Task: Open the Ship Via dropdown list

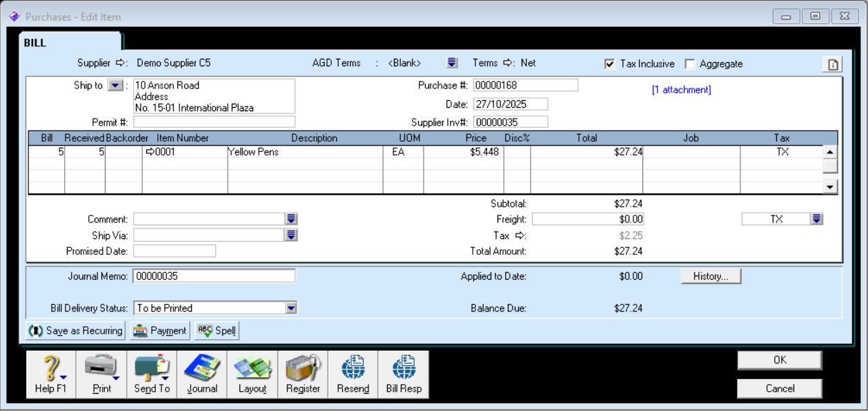Action: pos(291,235)
